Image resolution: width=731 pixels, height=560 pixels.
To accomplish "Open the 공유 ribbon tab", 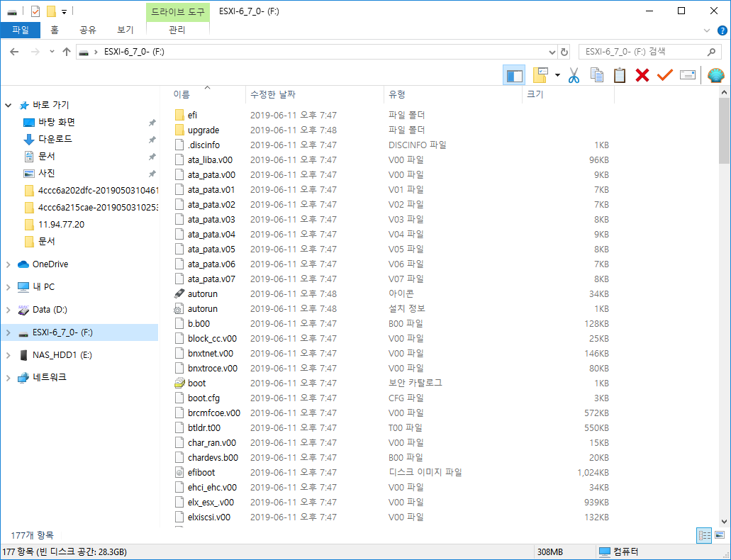I will 87,30.
